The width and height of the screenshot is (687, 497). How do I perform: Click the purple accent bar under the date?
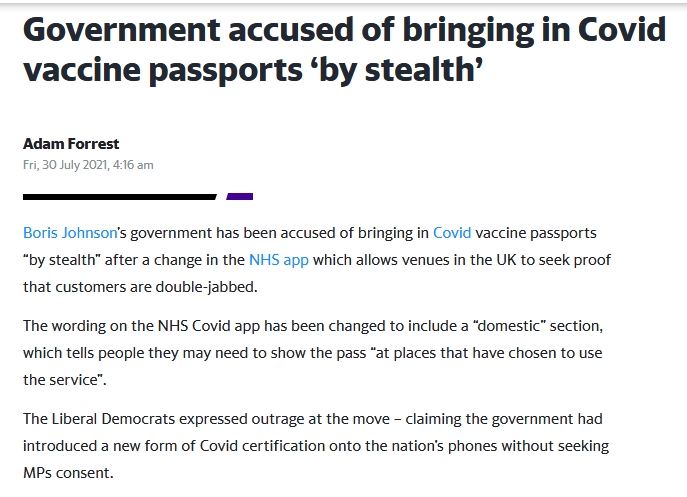pyautogui.click(x=240, y=197)
